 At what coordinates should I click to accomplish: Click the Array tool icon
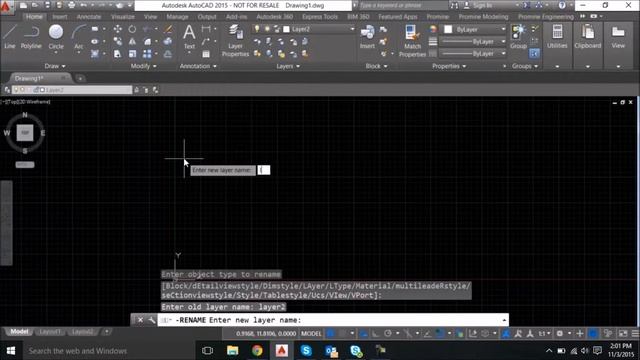(147, 53)
